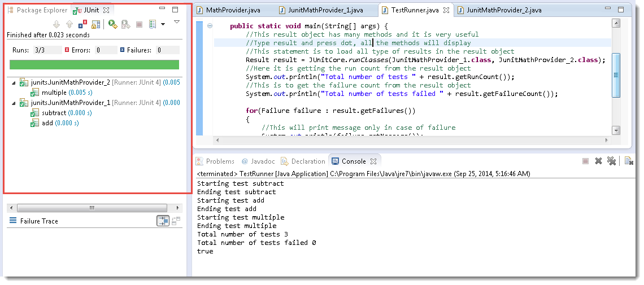Click the Errors count field

tap(106, 50)
